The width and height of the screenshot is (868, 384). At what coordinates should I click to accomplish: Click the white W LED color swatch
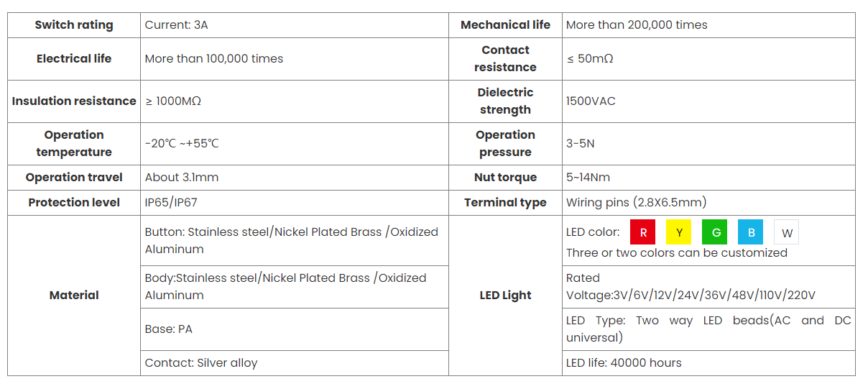787,233
